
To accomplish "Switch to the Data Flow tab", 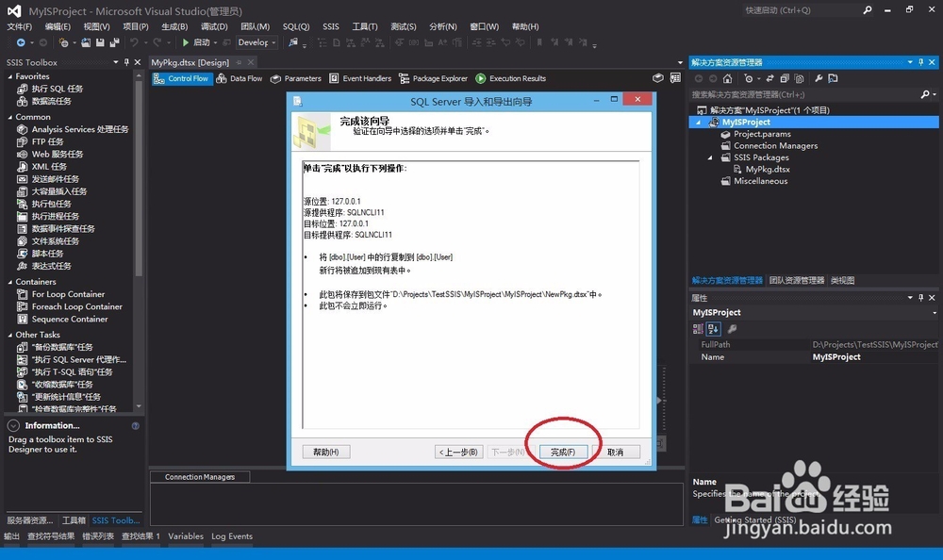I will tap(240, 78).
